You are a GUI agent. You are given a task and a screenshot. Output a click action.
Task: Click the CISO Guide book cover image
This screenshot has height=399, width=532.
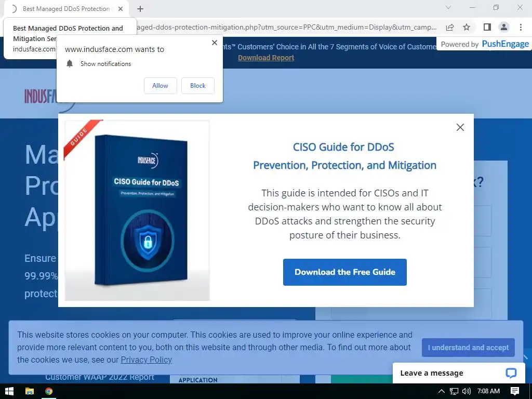tap(137, 210)
